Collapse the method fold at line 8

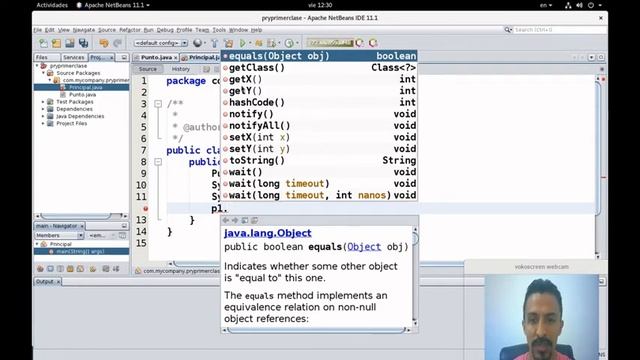point(158,162)
